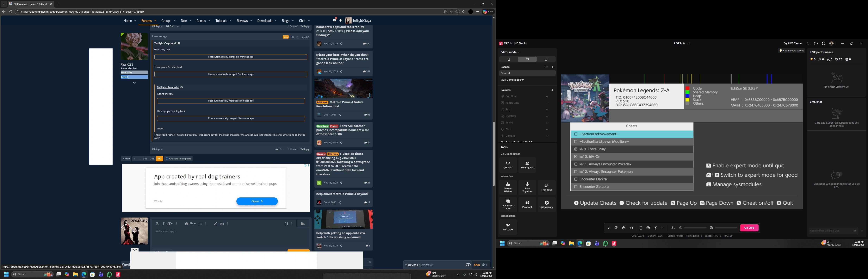Click Add camera source button
Viewport: 868px width, 279px height.
(x=791, y=51)
